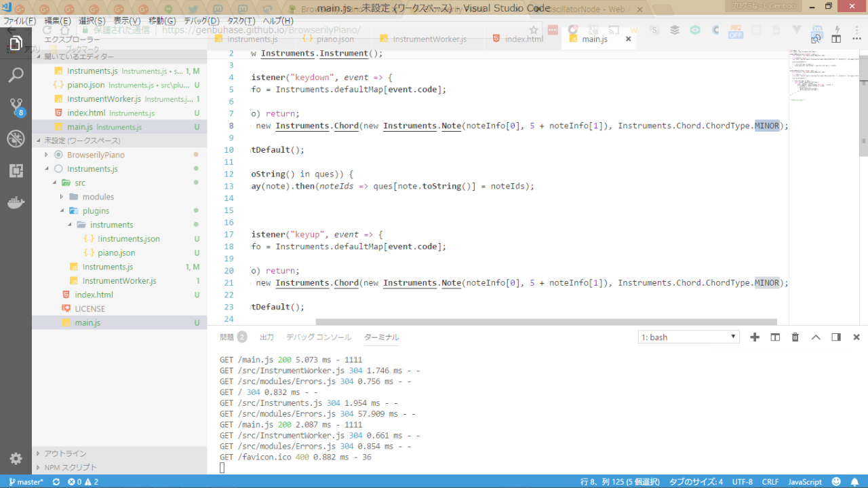Expand the modules folder in explorer

click(x=98, y=197)
